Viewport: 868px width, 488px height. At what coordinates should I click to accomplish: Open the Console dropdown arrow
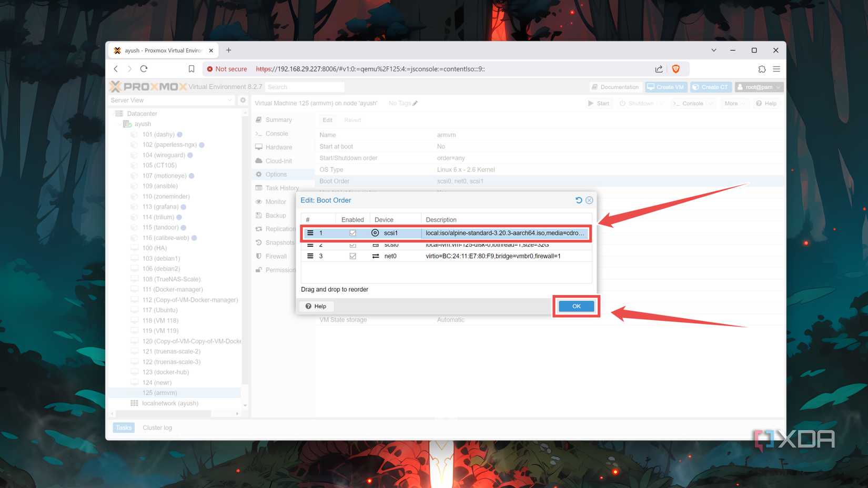tap(711, 104)
